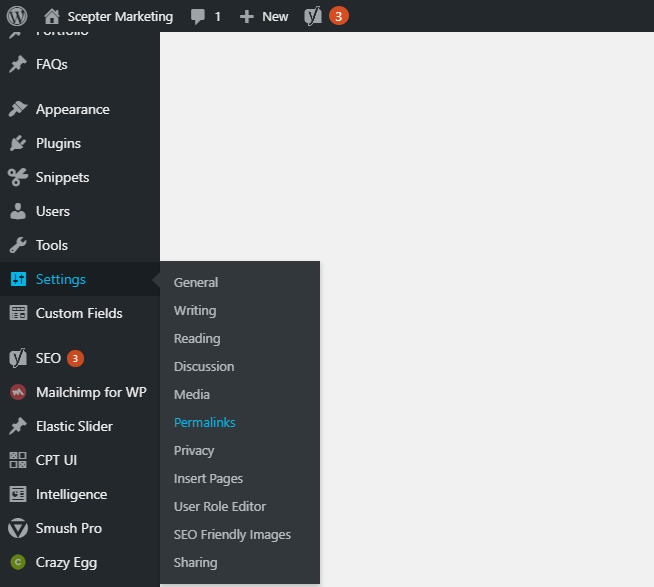
Task: Click the Snippets scissors icon
Action: pos(18,177)
